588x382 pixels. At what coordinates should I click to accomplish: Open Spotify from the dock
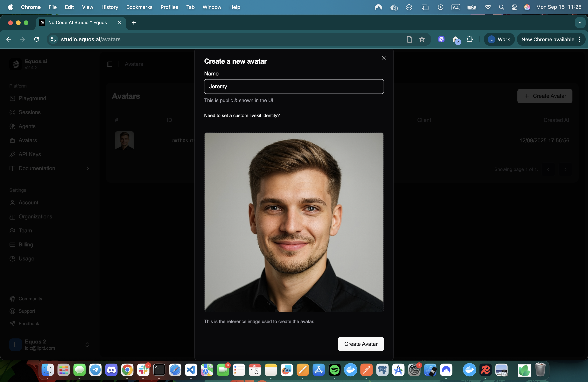[334, 370]
